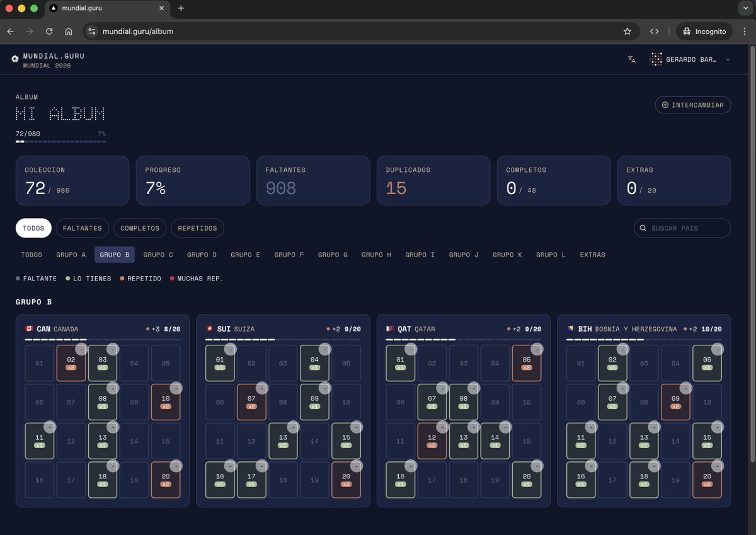Show all groups via Todos group tab
Image resolution: width=756 pixels, height=535 pixels.
(x=31, y=255)
